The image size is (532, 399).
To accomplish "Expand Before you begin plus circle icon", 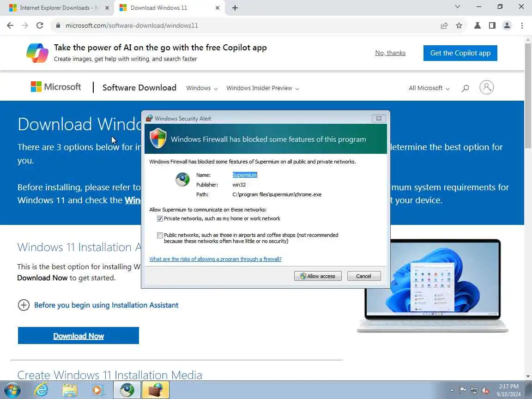I will click(24, 305).
